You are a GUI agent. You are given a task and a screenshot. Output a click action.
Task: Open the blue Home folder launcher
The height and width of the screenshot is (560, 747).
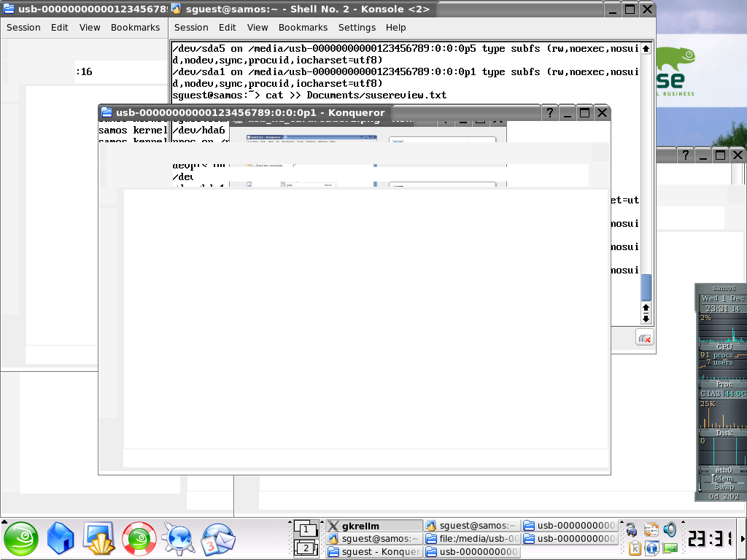tap(61, 539)
